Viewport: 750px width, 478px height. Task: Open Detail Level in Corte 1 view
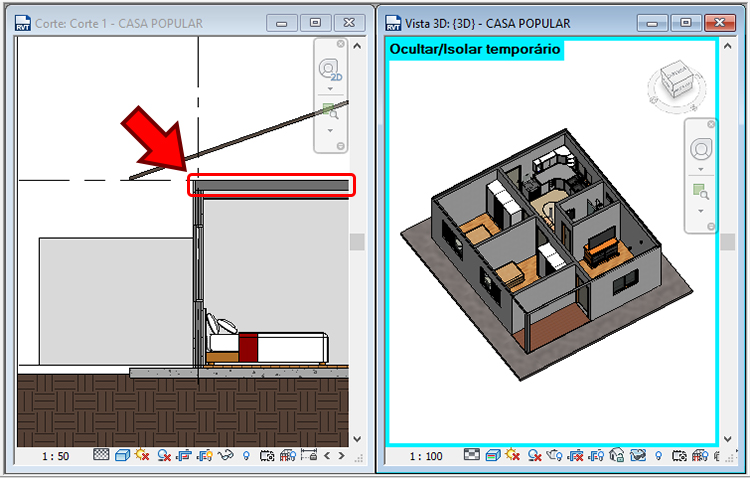tap(101, 454)
